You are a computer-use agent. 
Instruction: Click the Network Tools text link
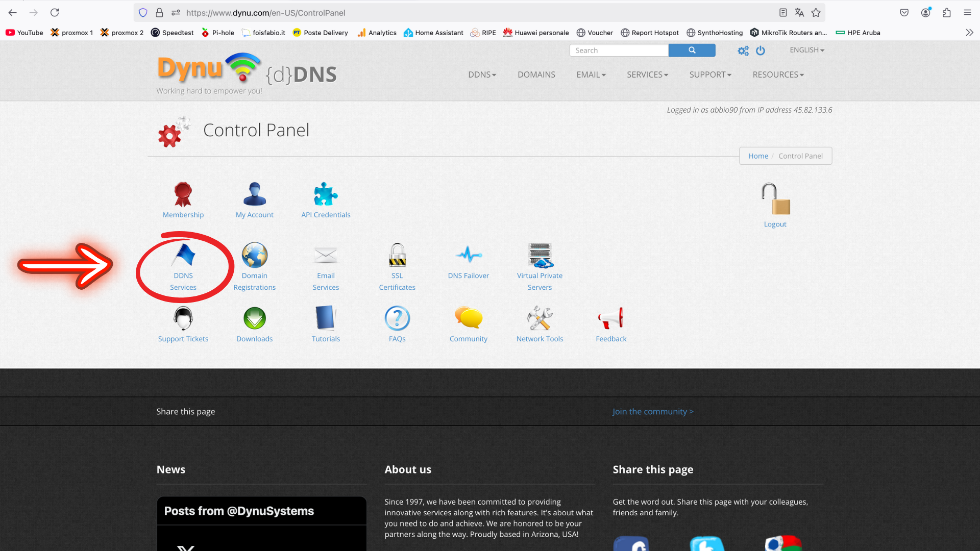[540, 339]
